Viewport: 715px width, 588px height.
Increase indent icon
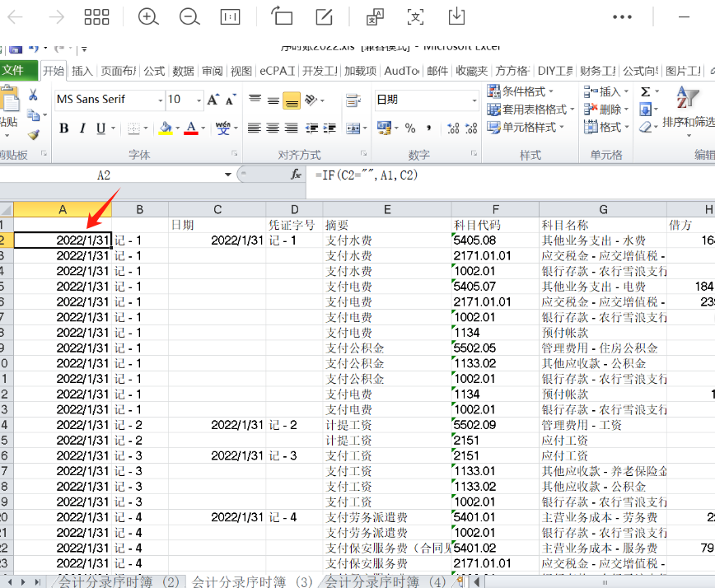[329, 128]
